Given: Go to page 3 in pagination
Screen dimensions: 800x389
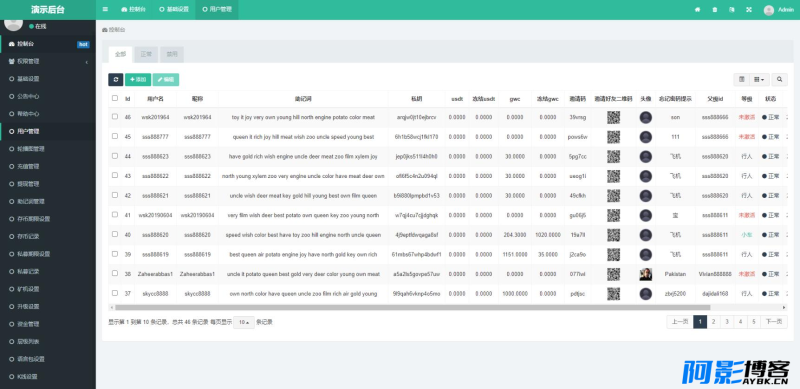Looking at the screenshot, I should [x=727, y=322].
